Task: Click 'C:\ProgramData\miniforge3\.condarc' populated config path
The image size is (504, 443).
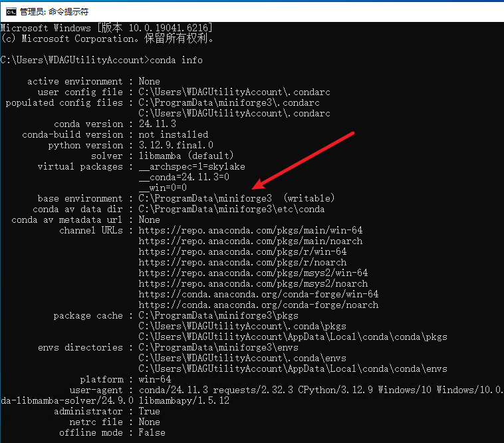Action: click(x=229, y=102)
